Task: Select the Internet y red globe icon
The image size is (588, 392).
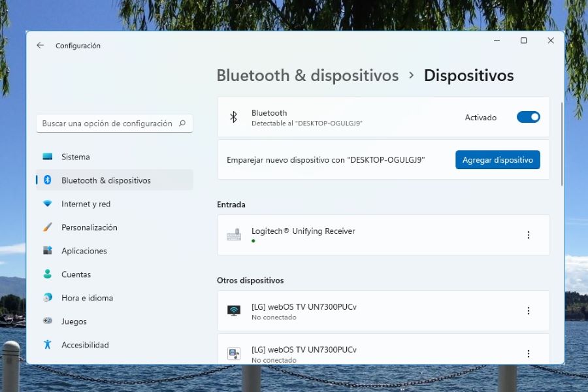Action: [x=48, y=204]
